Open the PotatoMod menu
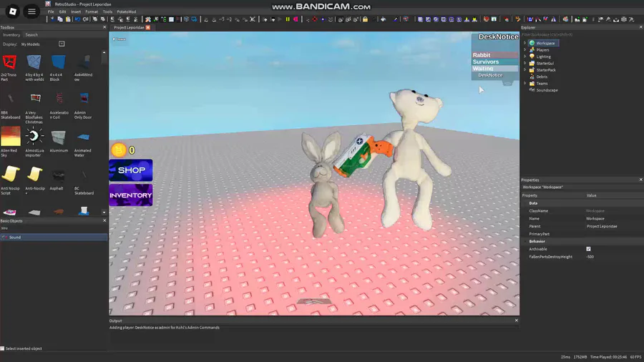 [127, 12]
